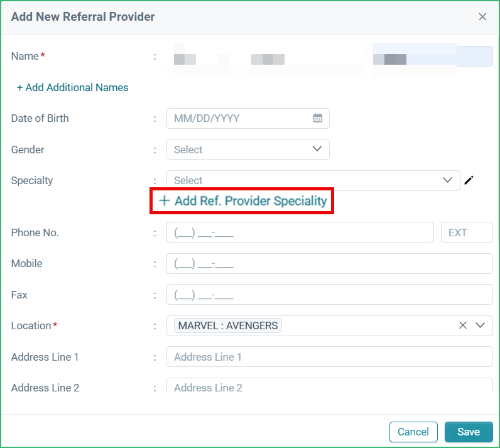Click the EXT extension field
500x448 pixels.
(467, 232)
